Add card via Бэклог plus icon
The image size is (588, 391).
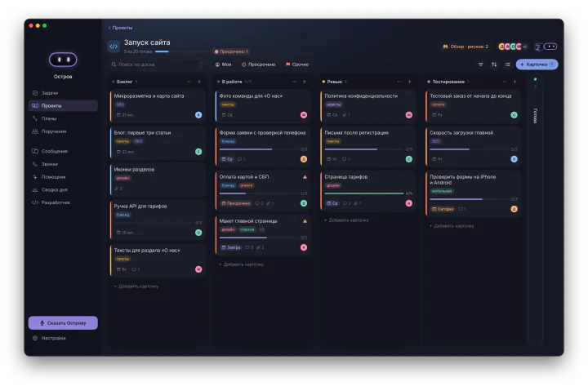[199, 82]
